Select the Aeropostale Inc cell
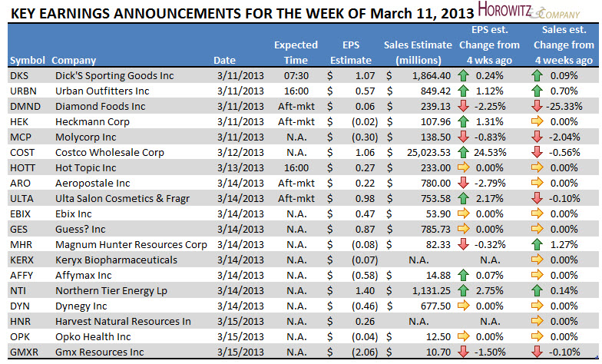The height and width of the screenshot is (364, 602). tap(92, 183)
